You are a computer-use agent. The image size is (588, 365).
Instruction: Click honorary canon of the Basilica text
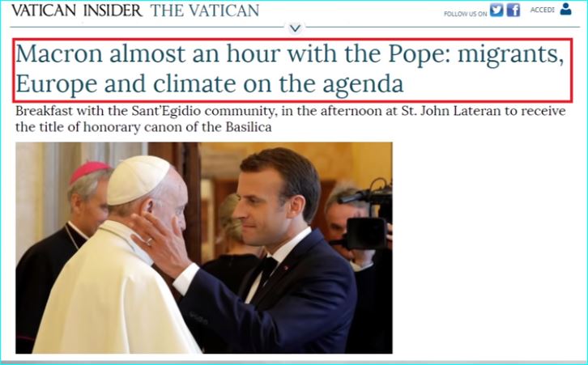tap(177, 127)
